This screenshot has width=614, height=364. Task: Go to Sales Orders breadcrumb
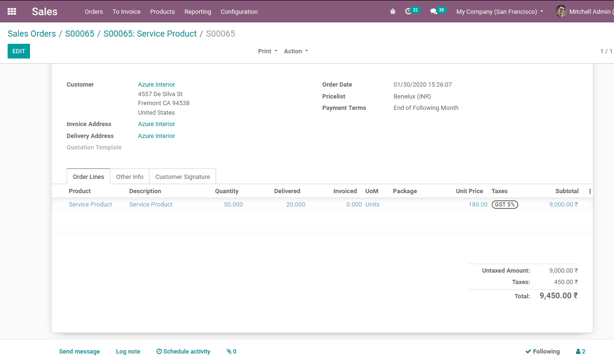(x=31, y=34)
